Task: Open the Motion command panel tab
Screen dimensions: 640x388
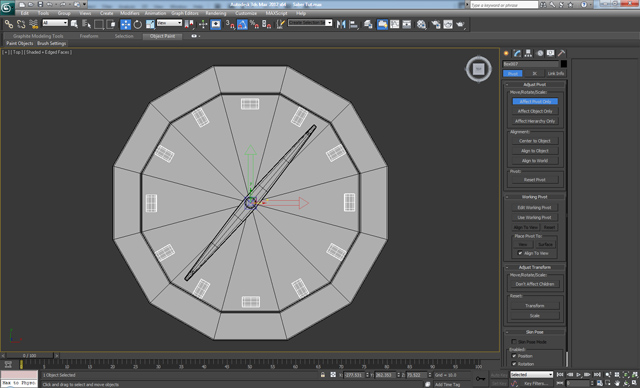Action: tap(540, 53)
